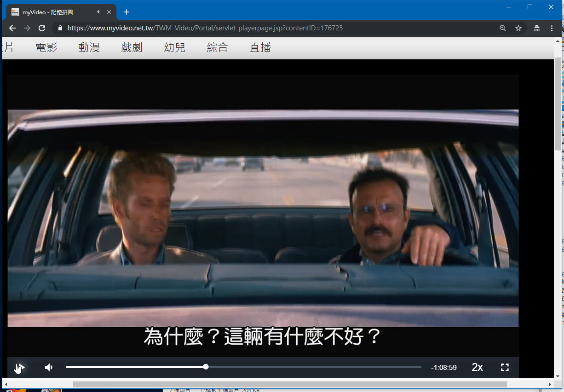This screenshot has height=392, width=564.
Task: Reload the current page
Action: point(42,28)
